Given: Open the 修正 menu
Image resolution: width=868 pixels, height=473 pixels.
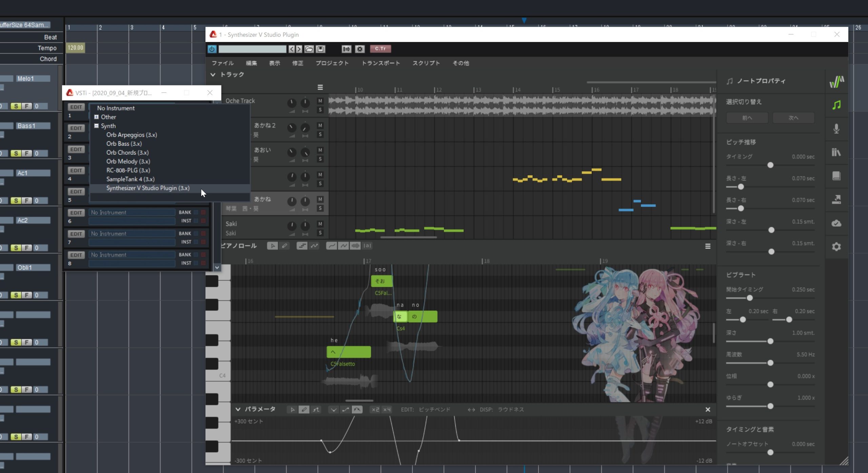Looking at the screenshot, I should [298, 63].
